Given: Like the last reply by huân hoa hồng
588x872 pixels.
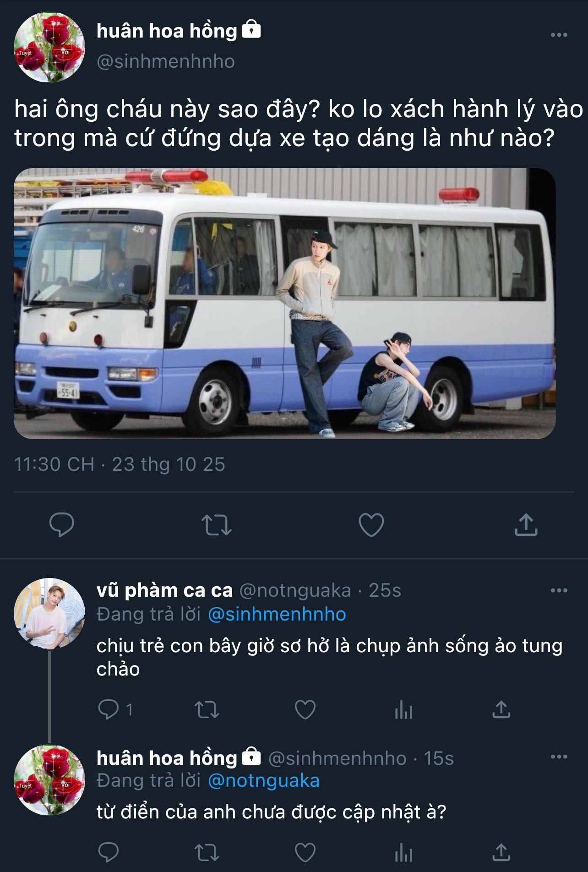Looking at the screenshot, I should (x=305, y=853).
